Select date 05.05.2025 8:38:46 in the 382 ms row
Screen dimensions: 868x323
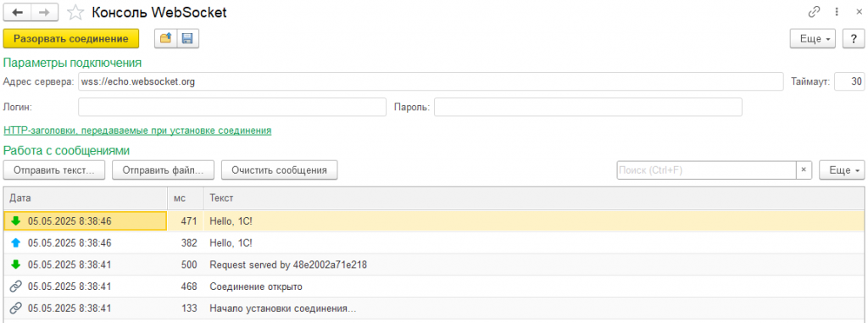[x=70, y=242]
